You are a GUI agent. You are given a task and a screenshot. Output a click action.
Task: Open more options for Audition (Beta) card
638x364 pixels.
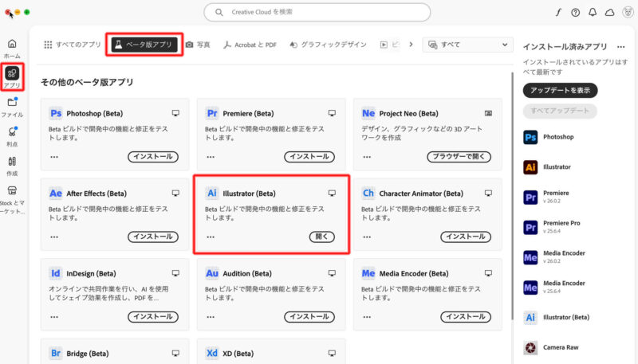[x=211, y=317]
